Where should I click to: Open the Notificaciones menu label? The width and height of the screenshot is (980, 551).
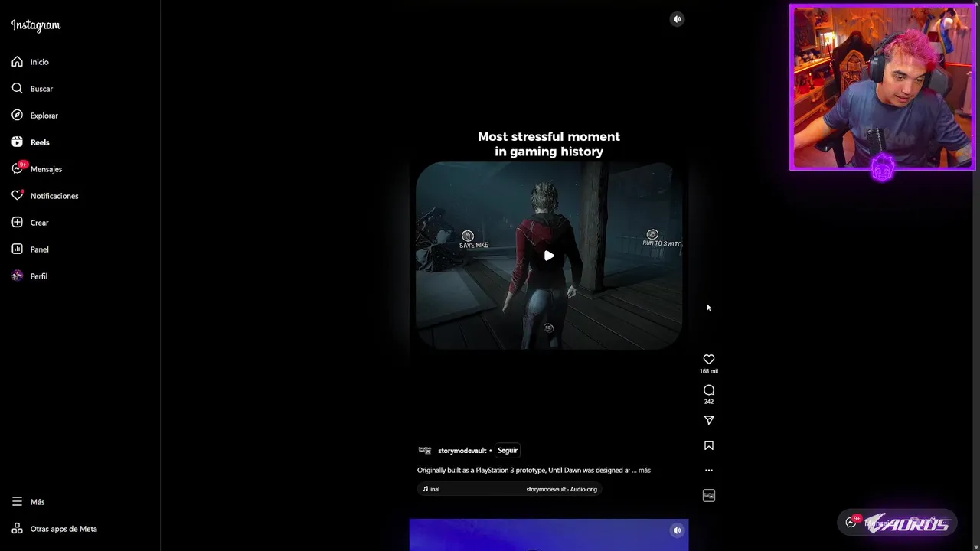pyautogui.click(x=54, y=196)
